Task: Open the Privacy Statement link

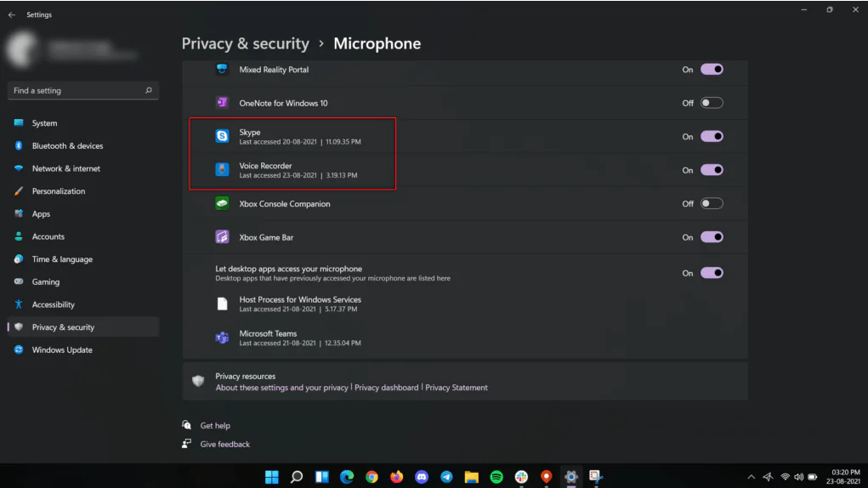Action: click(x=457, y=388)
